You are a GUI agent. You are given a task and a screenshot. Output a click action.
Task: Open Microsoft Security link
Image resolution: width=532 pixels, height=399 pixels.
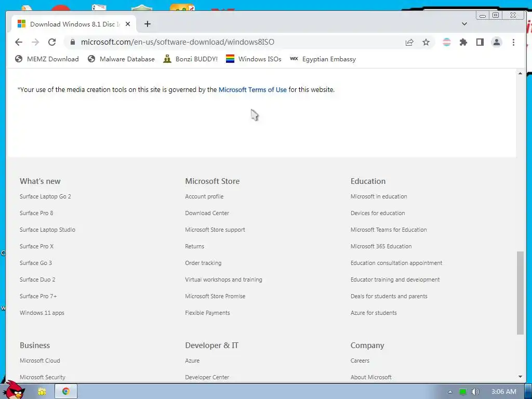43,377
